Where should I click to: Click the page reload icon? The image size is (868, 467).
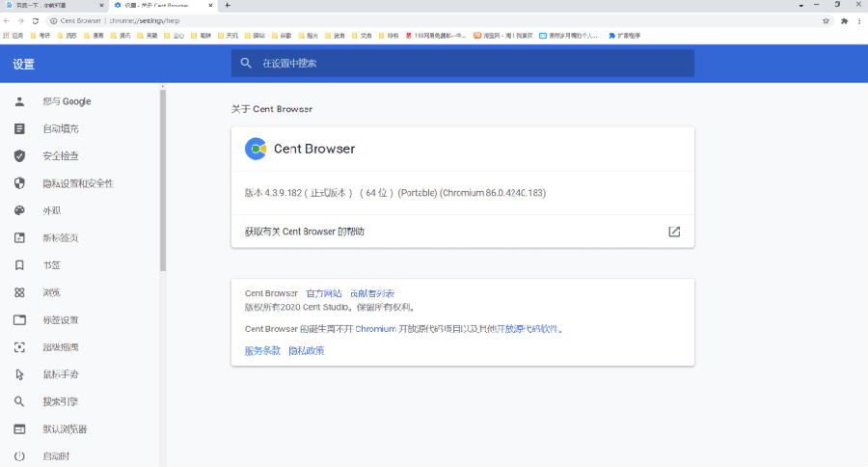[36, 20]
